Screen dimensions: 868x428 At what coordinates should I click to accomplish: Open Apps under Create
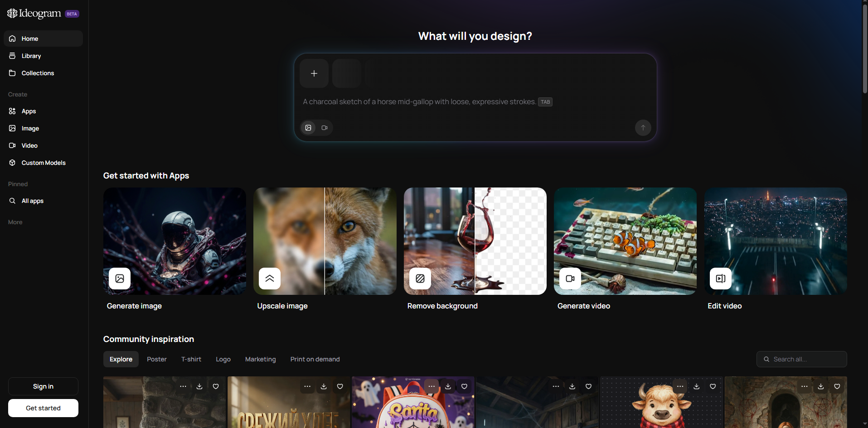(43, 111)
